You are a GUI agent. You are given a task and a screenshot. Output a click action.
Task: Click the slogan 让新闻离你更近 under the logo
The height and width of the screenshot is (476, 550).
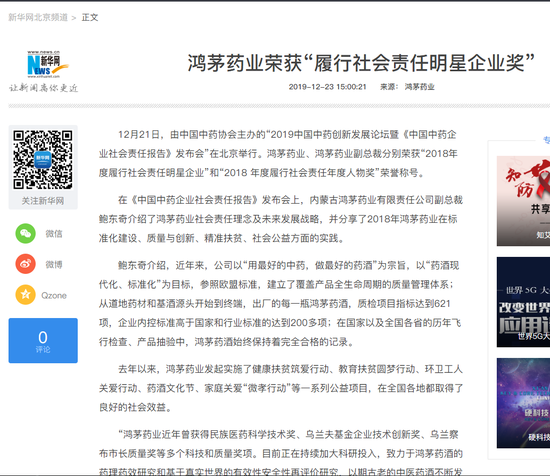[x=43, y=88]
